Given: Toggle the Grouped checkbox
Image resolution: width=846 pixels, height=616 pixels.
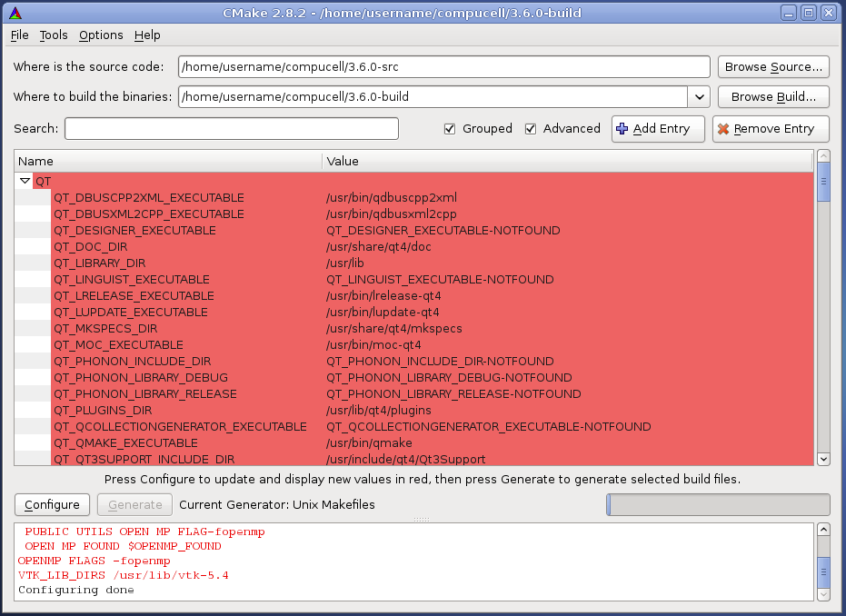Looking at the screenshot, I should pyautogui.click(x=450, y=129).
